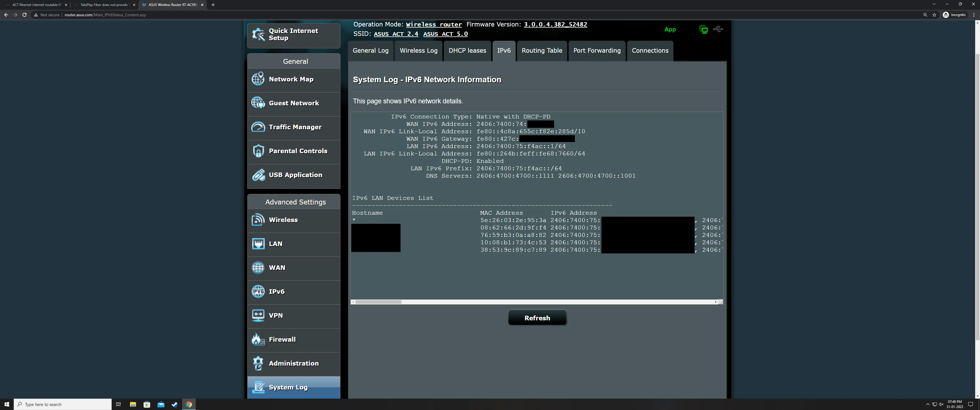Image resolution: width=980 pixels, height=410 pixels.
Task: Show hidden system tray icons
Action: (928, 404)
